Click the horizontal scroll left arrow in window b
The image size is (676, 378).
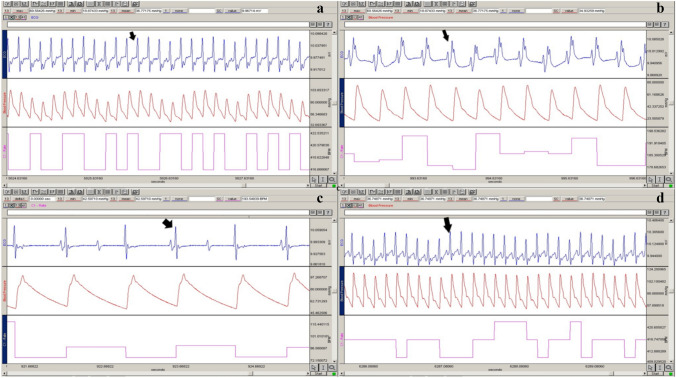click(x=341, y=185)
